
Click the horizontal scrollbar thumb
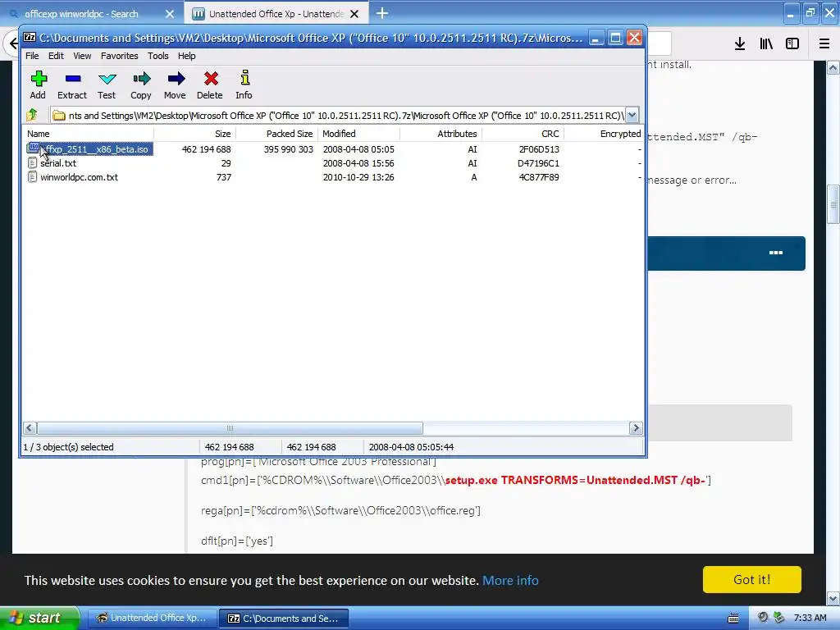coord(230,427)
